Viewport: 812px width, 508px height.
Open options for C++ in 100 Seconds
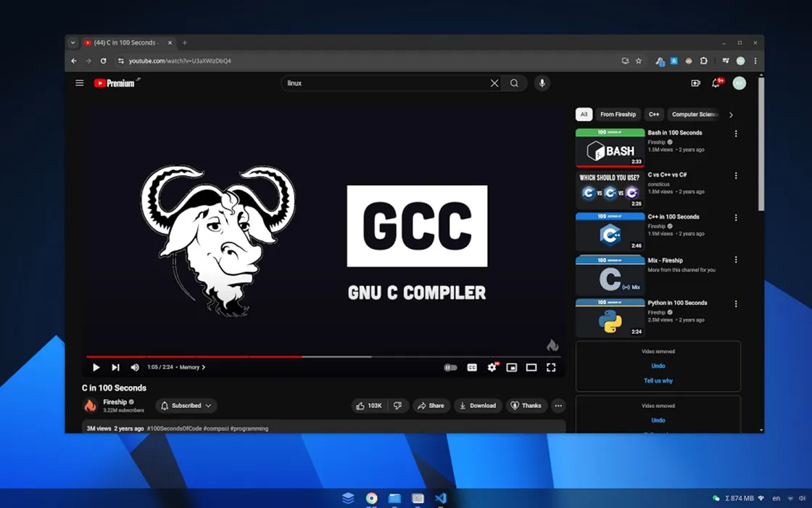pyautogui.click(x=735, y=218)
